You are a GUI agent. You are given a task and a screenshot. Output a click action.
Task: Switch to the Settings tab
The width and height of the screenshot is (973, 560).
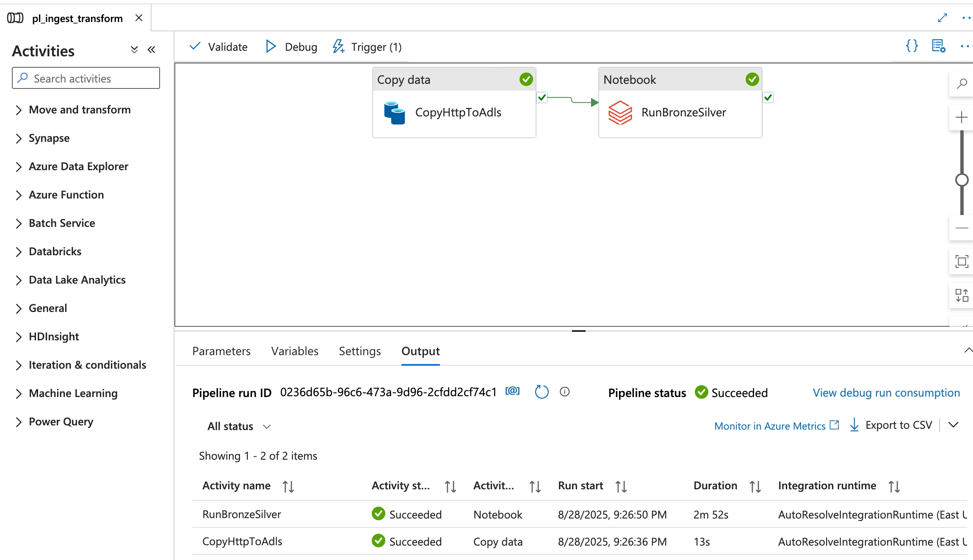click(359, 351)
